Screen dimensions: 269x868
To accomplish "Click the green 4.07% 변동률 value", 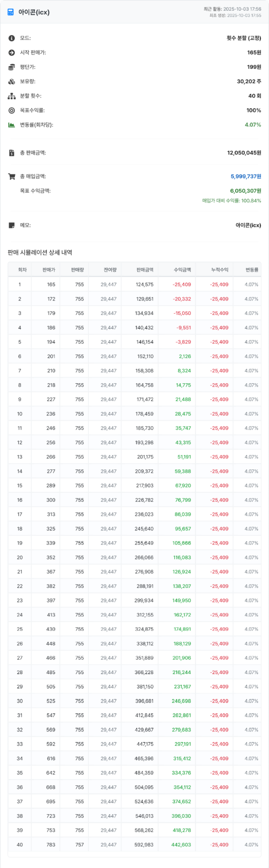I will [253, 125].
